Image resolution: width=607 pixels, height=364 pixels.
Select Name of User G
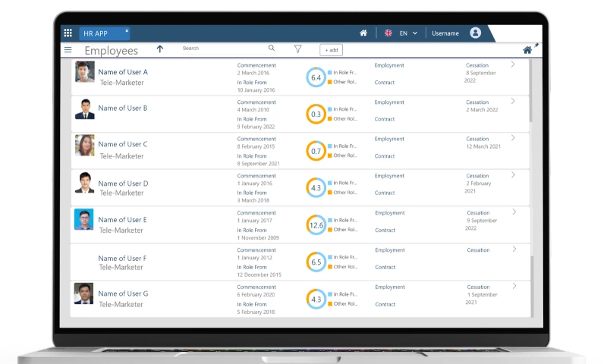123,293
